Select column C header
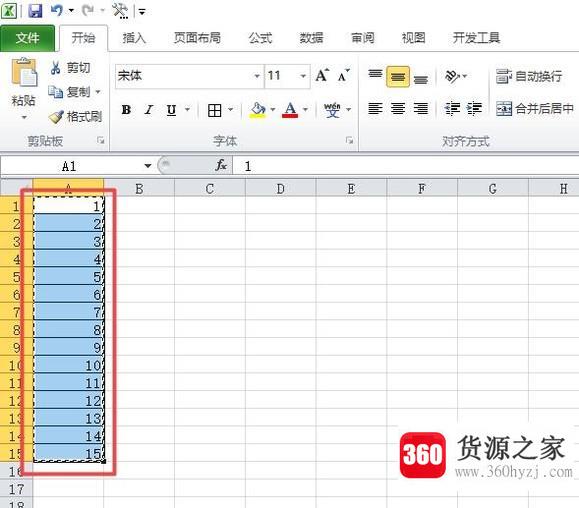Image resolution: width=579 pixels, height=508 pixels. pyautogui.click(x=210, y=189)
